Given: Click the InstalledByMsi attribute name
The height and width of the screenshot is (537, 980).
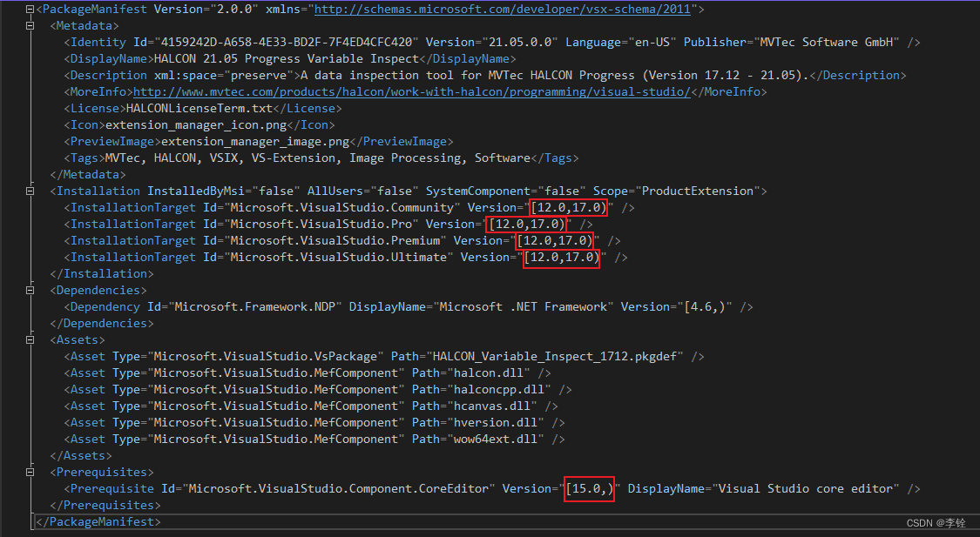Looking at the screenshot, I should [x=196, y=191].
